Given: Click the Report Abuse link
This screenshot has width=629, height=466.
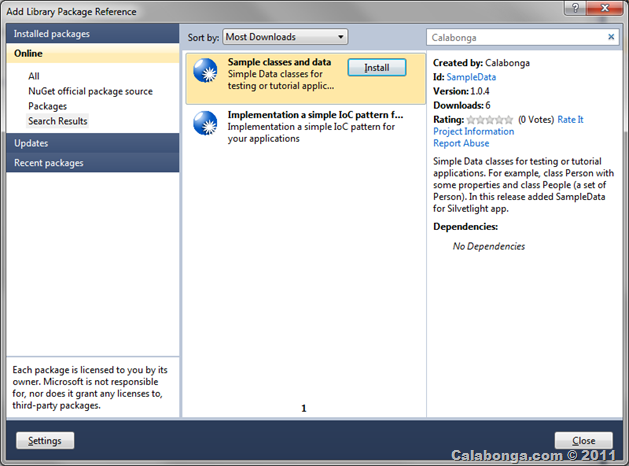Looking at the screenshot, I should (x=461, y=143).
